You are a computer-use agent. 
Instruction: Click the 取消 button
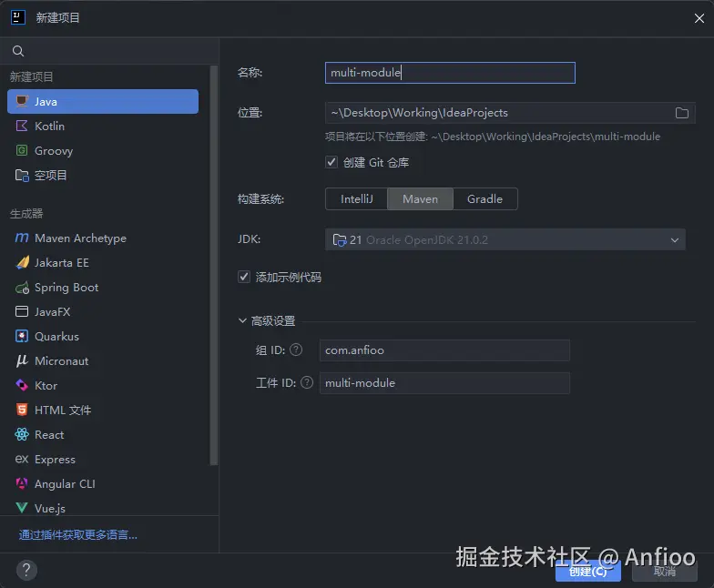pyautogui.click(x=665, y=572)
